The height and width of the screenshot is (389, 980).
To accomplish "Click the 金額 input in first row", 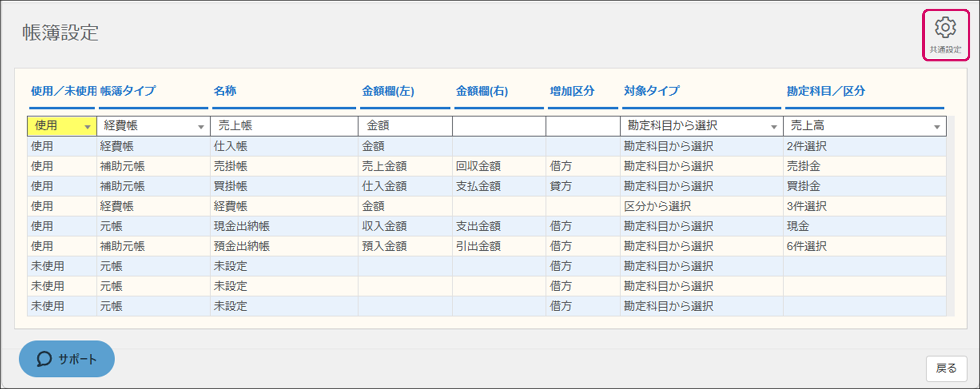I will (x=405, y=126).
